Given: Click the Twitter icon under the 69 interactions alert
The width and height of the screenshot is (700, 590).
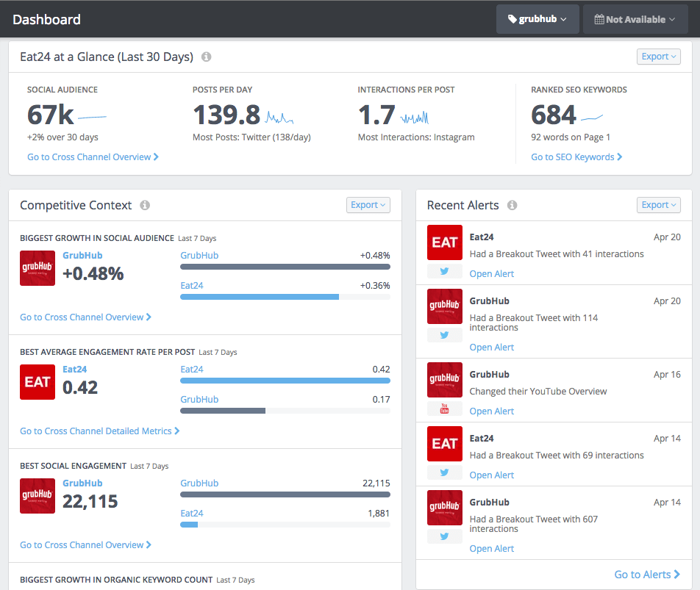Looking at the screenshot, I should tap(444, 472).
